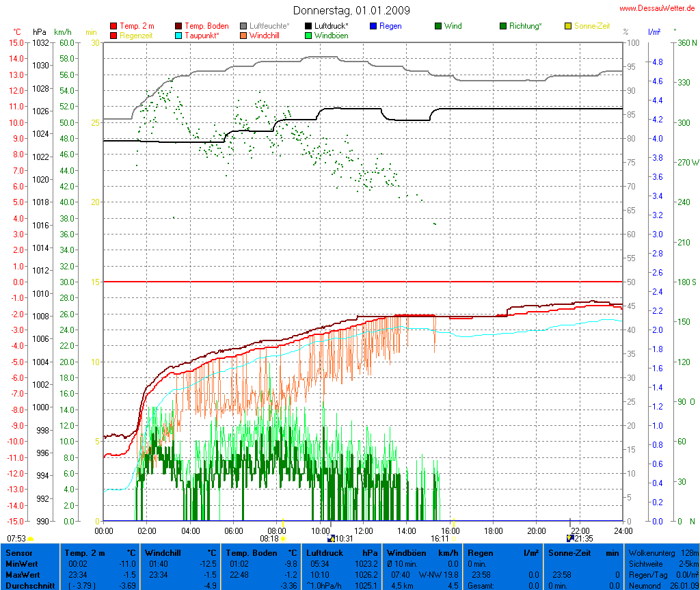700x590 pixels.
Task: Click the moon marker icon at 21:35
Action: 570,539
